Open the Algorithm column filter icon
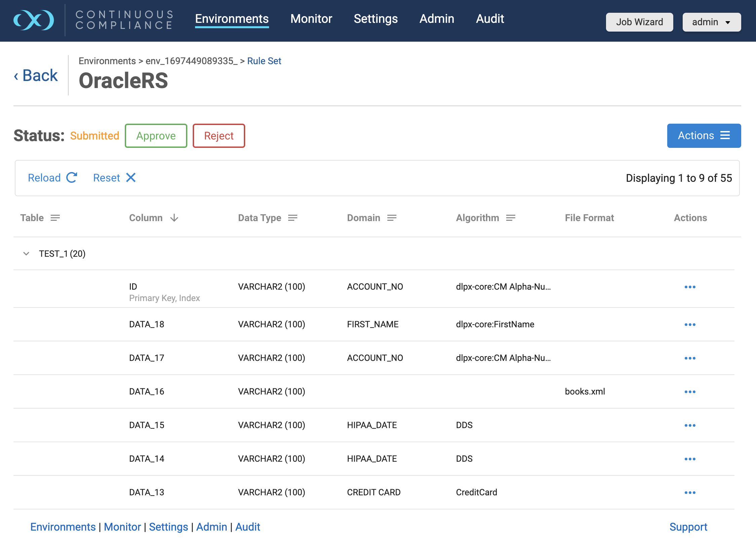 coord(511,218)
